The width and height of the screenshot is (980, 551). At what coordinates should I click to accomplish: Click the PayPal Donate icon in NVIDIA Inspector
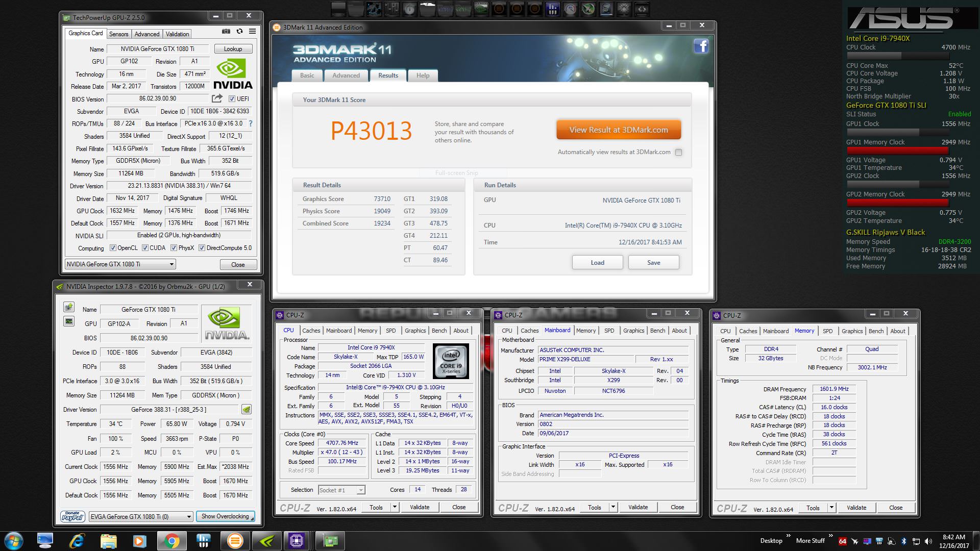tap(72, 516)
